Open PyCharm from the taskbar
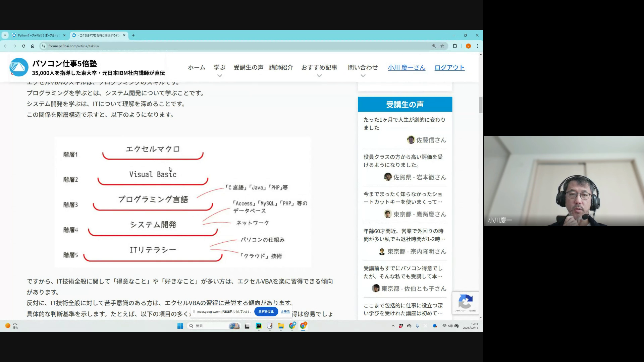The width and height of the screenshot is (644, 362). coord(259,326)
